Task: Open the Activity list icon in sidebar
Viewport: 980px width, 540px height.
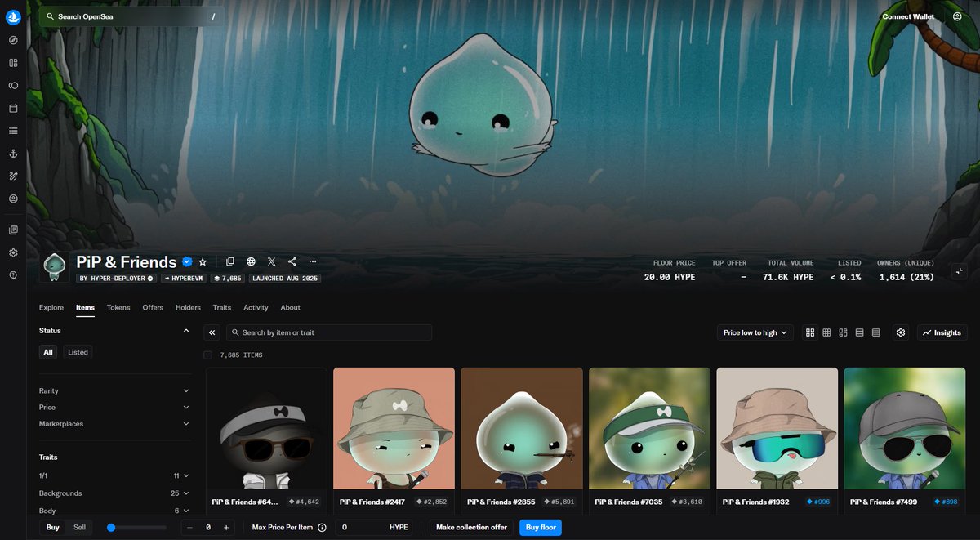Action: point(13,131)
